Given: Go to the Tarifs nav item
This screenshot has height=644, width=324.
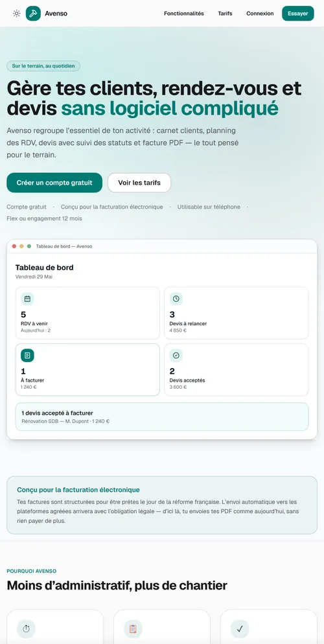Looking at the screenshot, I should pyautogui.click(x=225, y=14).
